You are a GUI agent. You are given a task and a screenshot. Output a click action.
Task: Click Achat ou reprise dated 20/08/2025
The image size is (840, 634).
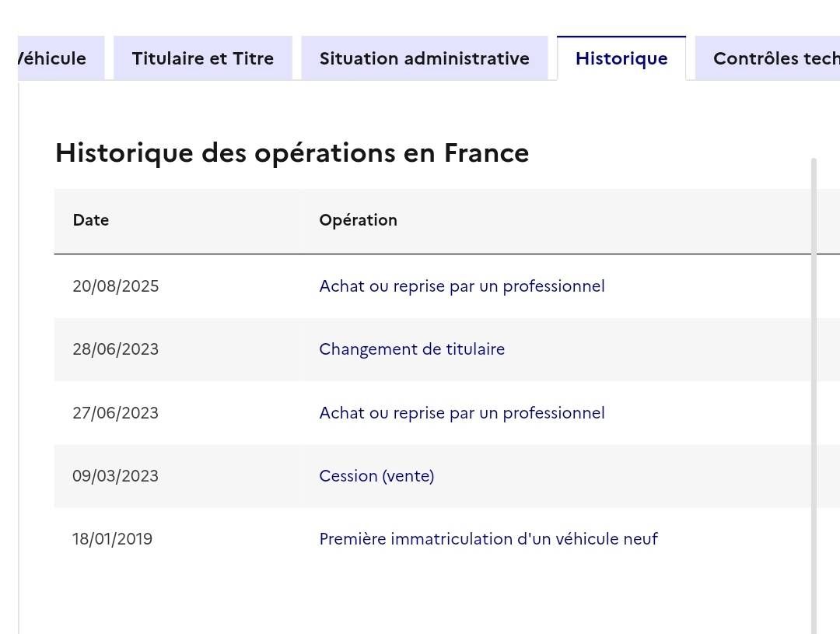pyautogui.click(x=462, y=285)
